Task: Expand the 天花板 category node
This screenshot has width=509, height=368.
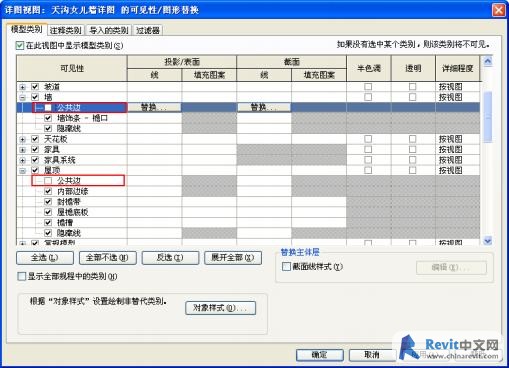Action: [x=22, y=139]
